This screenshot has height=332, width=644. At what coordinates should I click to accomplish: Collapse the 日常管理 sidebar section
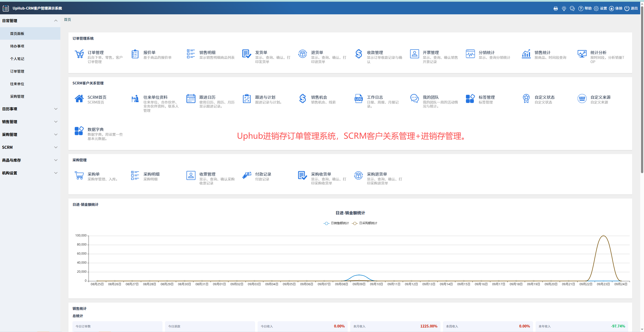(30, 21)
